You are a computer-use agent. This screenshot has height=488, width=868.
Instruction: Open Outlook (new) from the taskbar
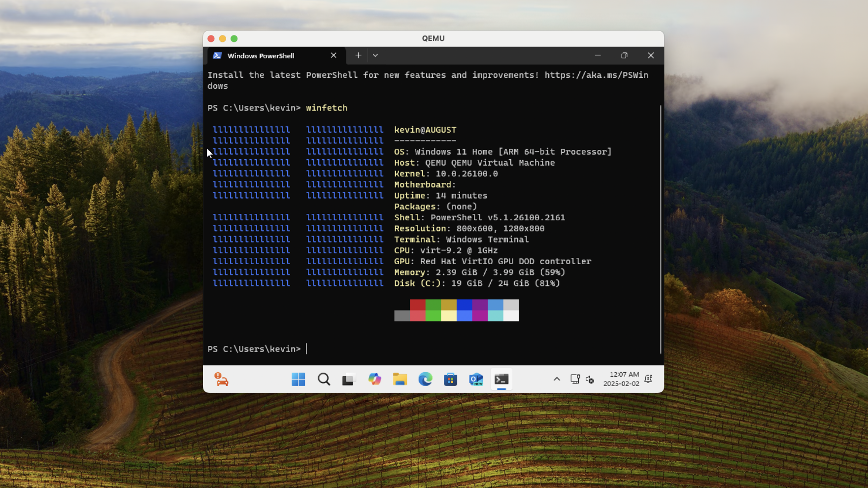tap(476, 379)
